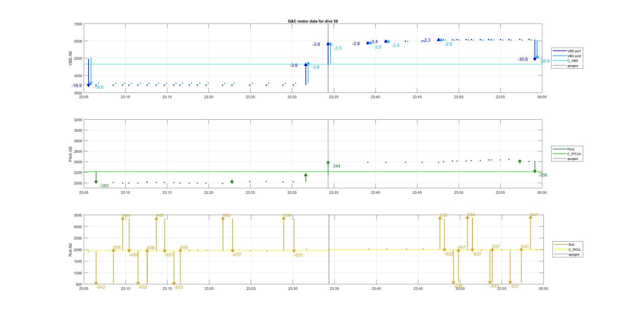Select the '-2.9' VBD data label
644x319 pixels.
tap(396, 45)
